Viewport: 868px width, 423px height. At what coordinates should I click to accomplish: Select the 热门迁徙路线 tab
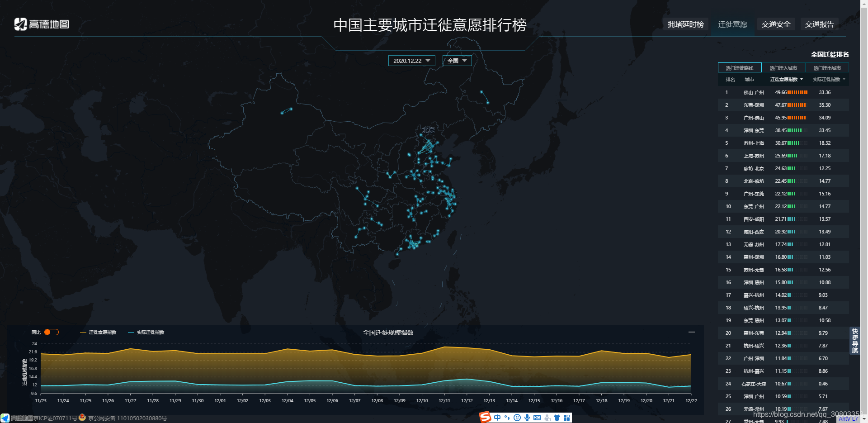point(740,67)
